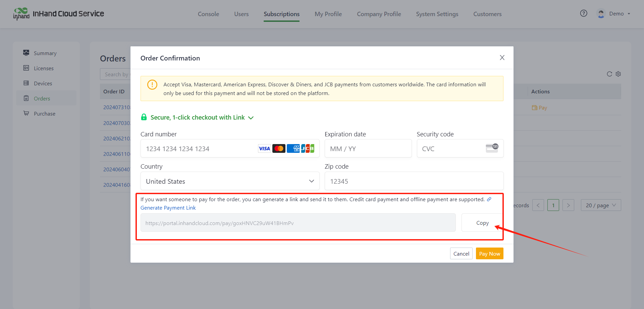Click the CVC card hint icon

[x=492, y=148]
